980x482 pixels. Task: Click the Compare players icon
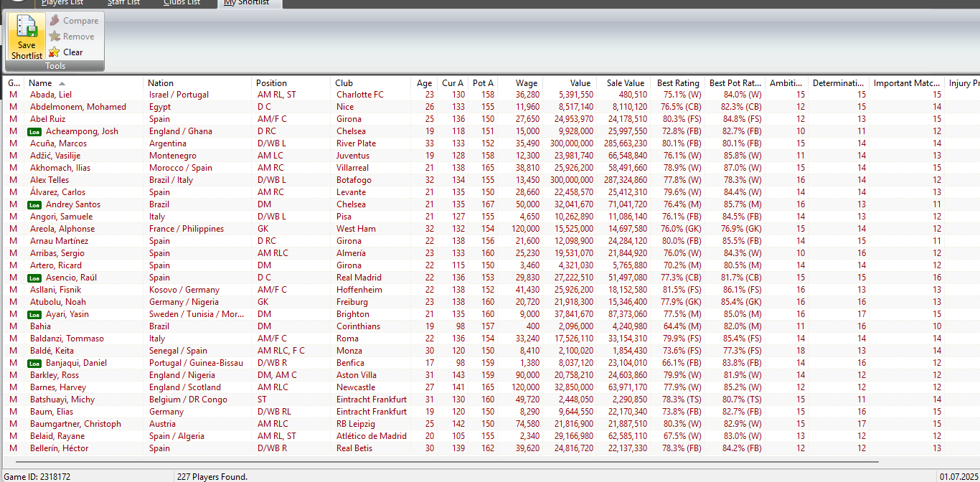[x=55, y=21]
